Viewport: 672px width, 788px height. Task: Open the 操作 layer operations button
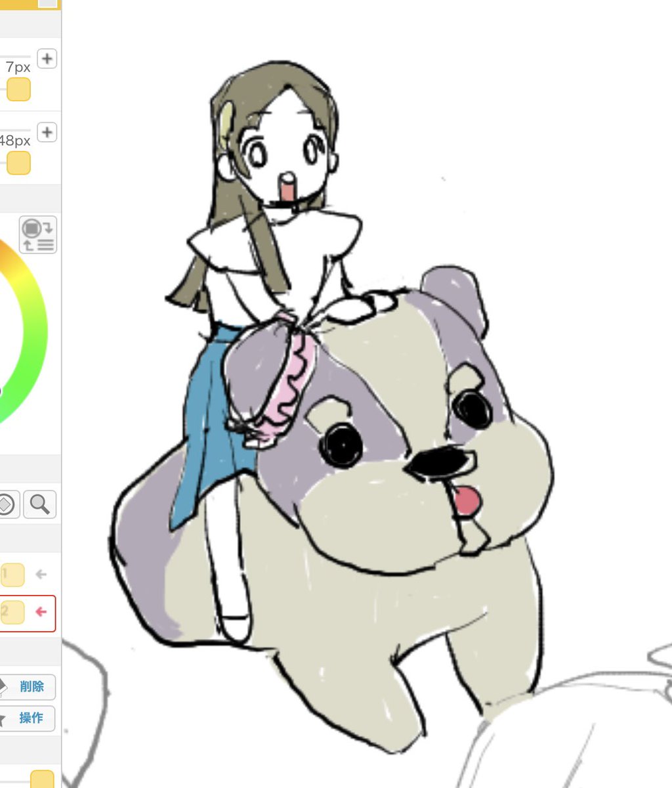coord(28,718)
